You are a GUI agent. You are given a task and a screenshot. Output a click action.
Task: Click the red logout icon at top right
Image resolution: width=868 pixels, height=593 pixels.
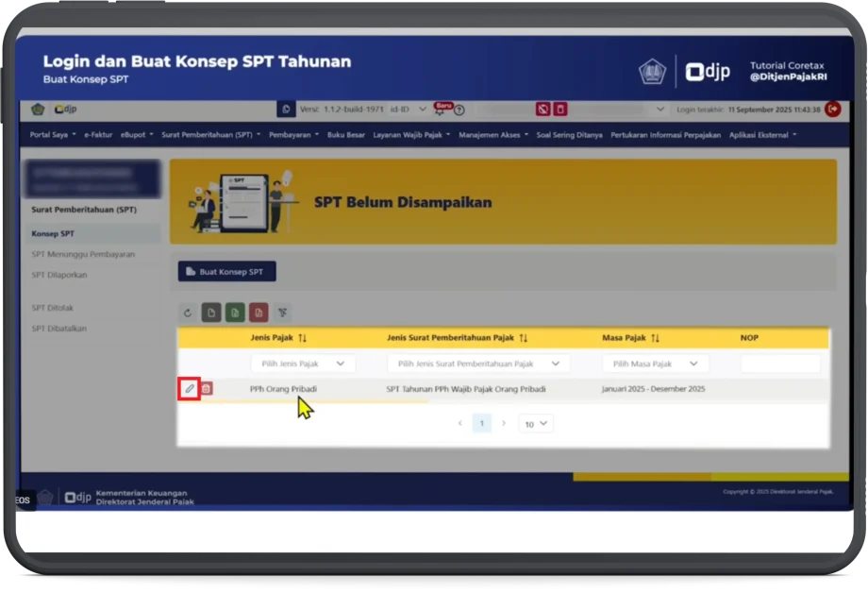(832, 110)
